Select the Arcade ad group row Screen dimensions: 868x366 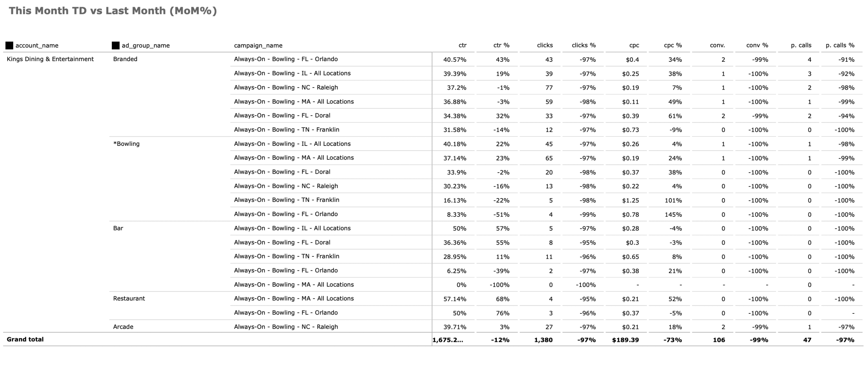tap(123, 327)
